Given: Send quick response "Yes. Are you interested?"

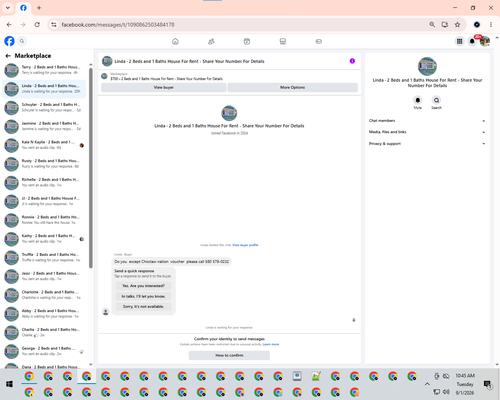Looking at the screenshot, I should coord(143,286).
